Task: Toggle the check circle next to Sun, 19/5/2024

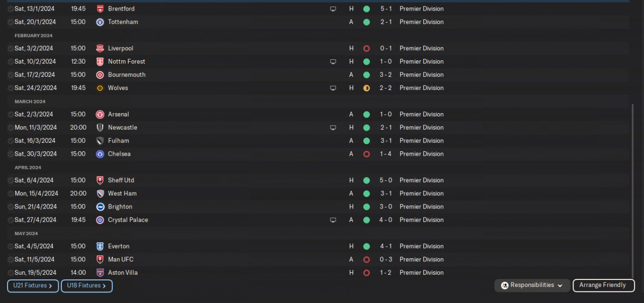Action: (x=11, y=273)
